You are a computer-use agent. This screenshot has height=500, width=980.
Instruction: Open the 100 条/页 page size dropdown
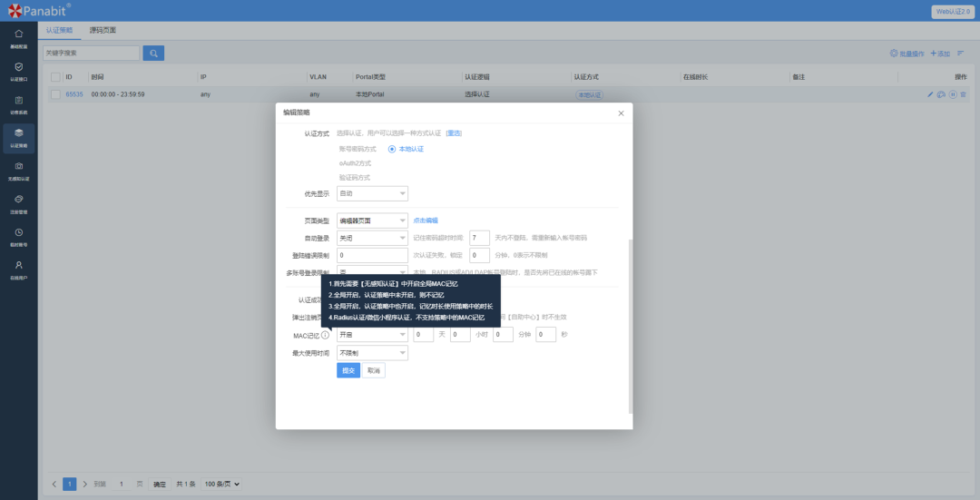pyautogui.click(x=222, y=484)
